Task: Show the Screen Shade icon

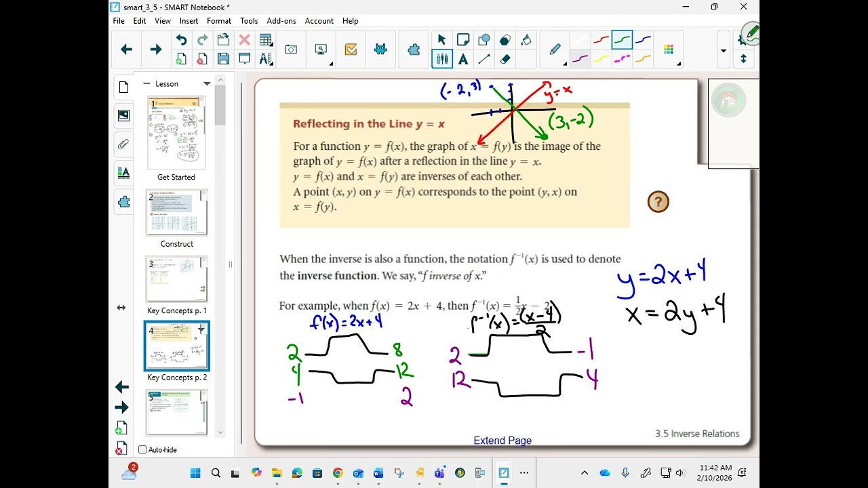Action: pos(244,59)
